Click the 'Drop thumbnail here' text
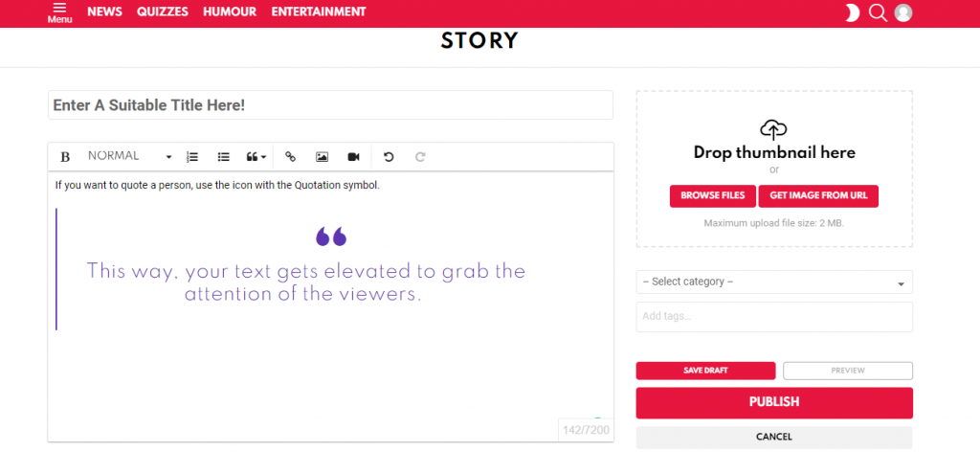980x452 pixels. 774,152
